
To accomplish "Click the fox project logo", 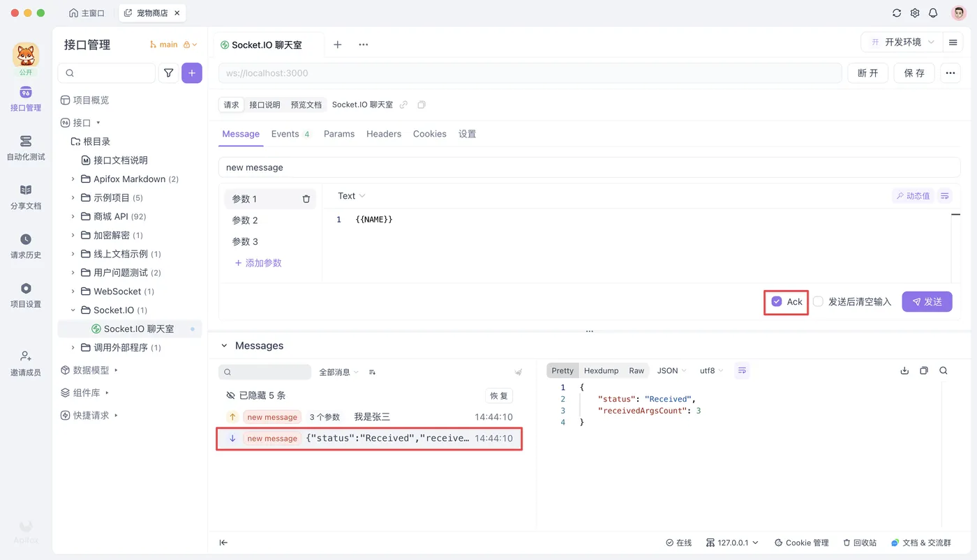I will coord(26,56).
